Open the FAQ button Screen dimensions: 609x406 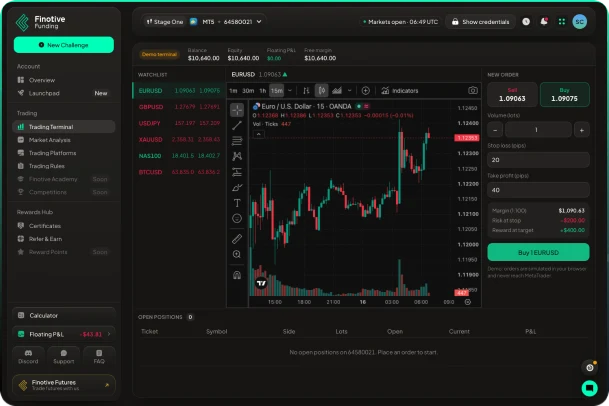[x=99, y=356]
